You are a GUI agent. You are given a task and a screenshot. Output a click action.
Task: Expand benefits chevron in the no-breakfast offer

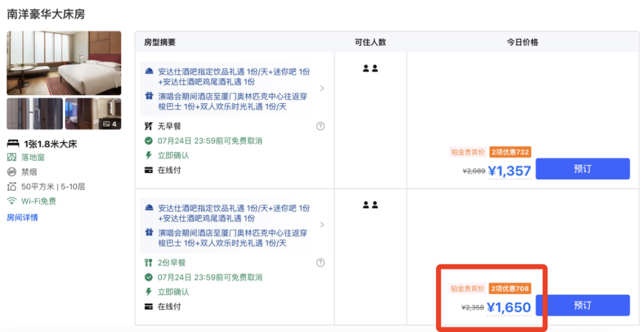point(322,88)
